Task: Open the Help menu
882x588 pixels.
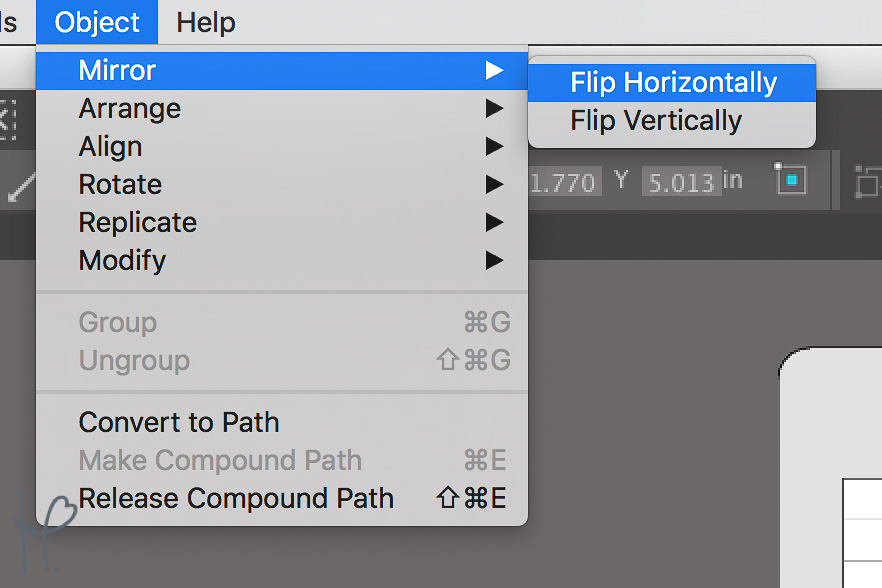Action: coord(206,23)
